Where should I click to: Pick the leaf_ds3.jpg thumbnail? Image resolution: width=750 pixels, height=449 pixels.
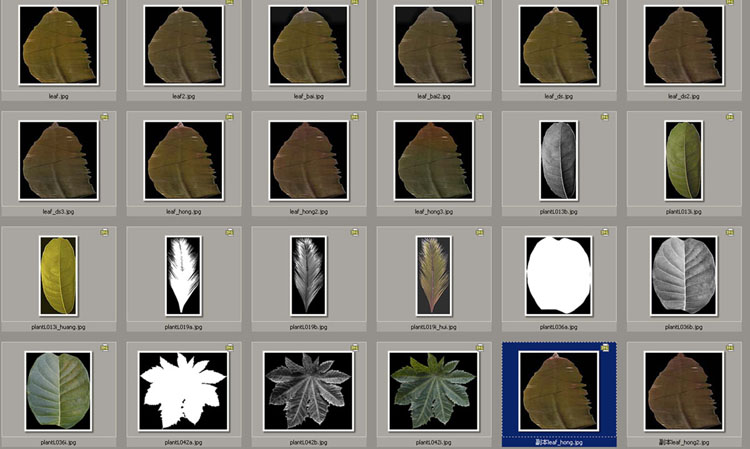point(59,160)
